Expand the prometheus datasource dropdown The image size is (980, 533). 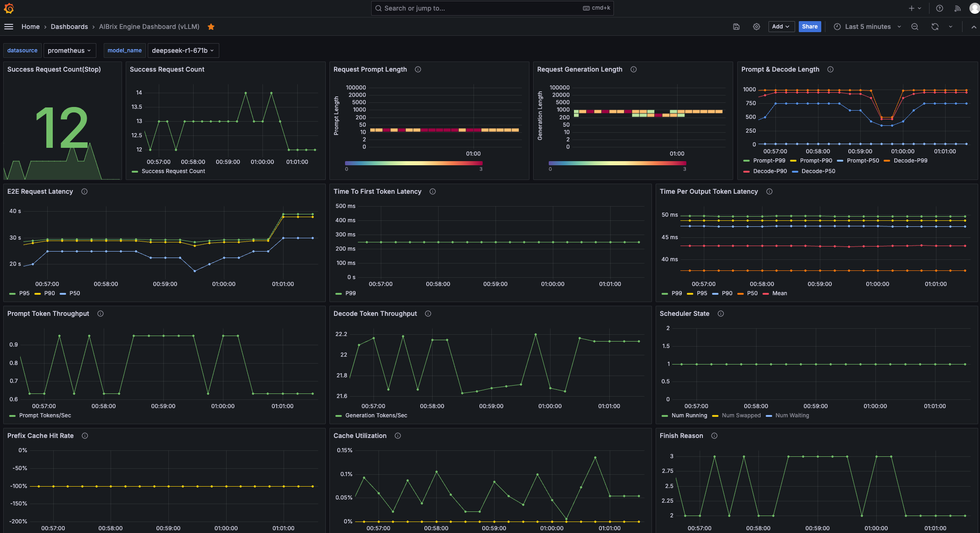click(x=70, y=50)
